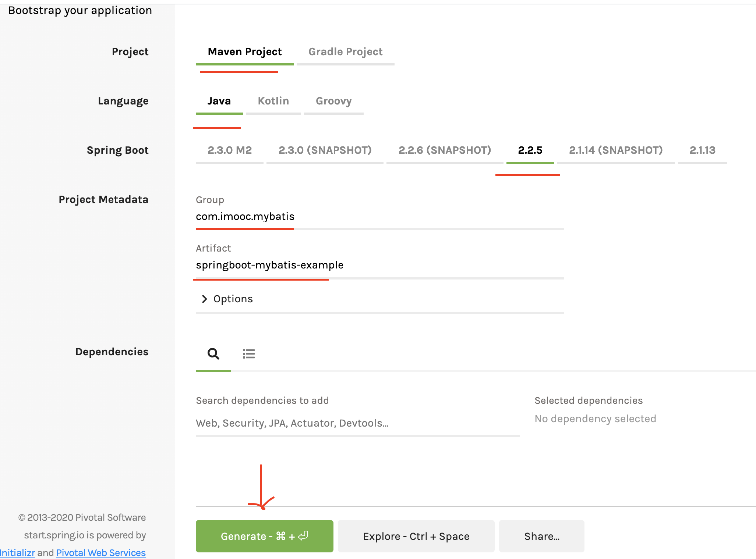
Task: Select Spring Boot version 2.2.5
Action: pyautogui.click(x=530, y=150)
